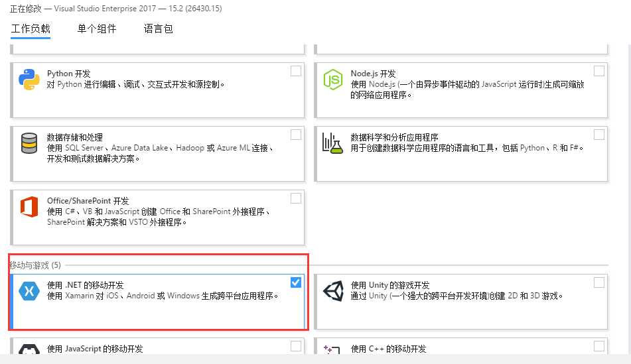Click the 使用 JavaScript 的移动开发 title
Screen dimensions: 631x364
(95, 349)
